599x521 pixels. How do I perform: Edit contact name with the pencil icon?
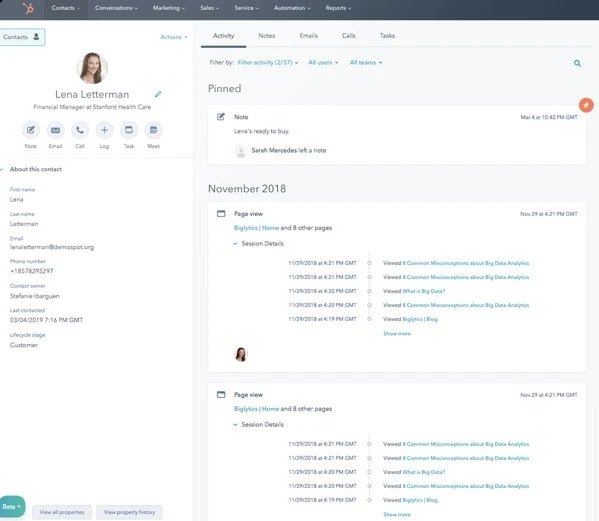pyautogui.click(x=158, y=94)
